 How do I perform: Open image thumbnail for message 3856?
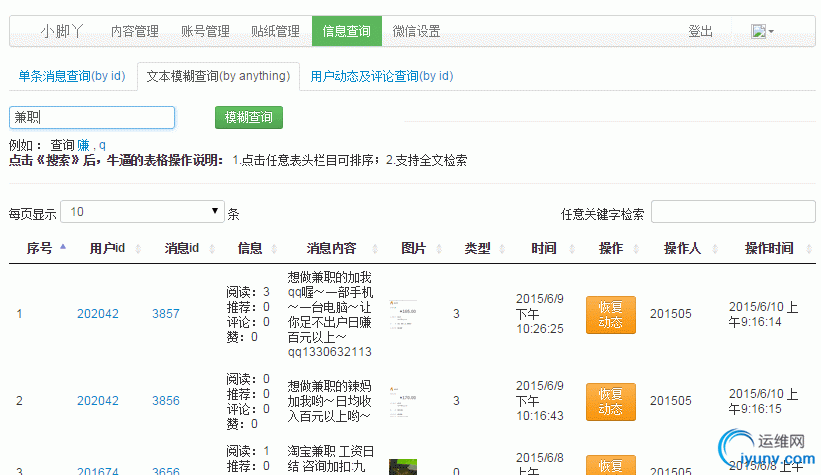(x=403, y=402)
